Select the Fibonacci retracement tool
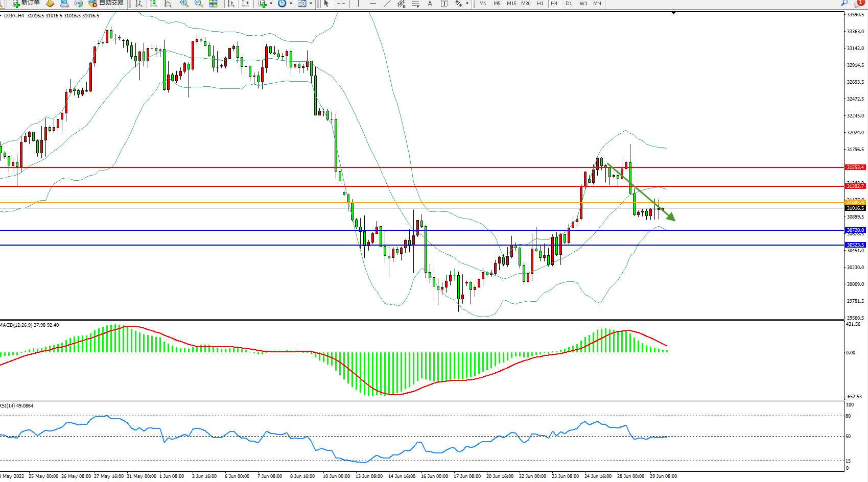The width and height of the screenshot is (868, 482). pyautogui.click(x=415, y=4)
